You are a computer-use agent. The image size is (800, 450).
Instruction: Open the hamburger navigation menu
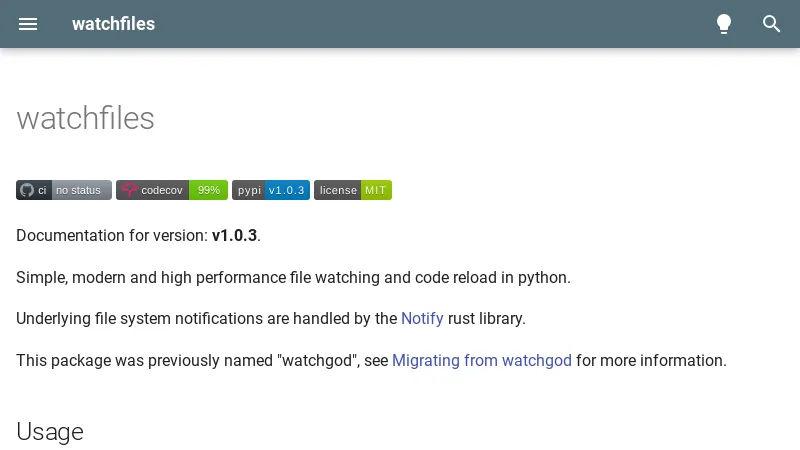coord(28,24)
